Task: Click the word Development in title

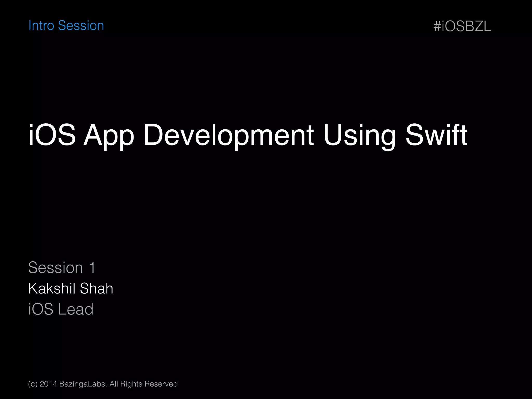Action: click(x=228, y=135)
